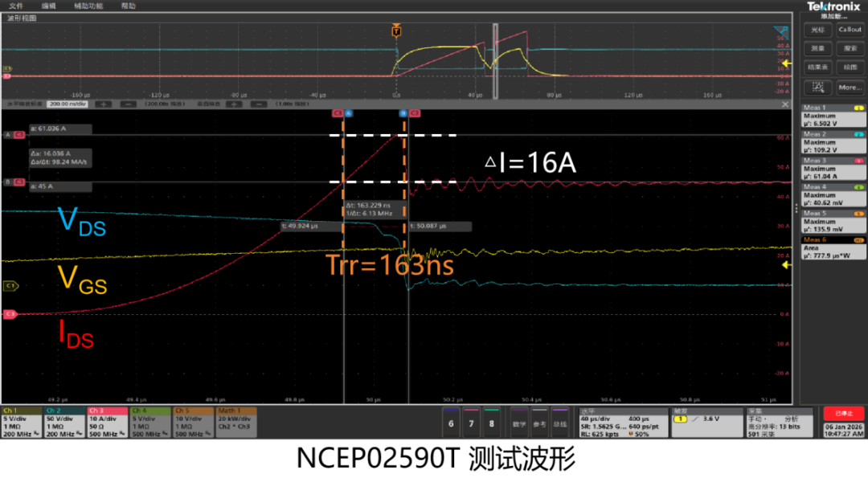
Task: Toggle the Math 1 waveform badge
Action: coord(236,423)
